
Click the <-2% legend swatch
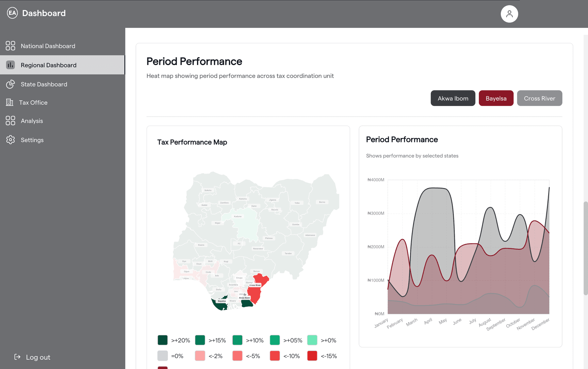coord(200,356)
